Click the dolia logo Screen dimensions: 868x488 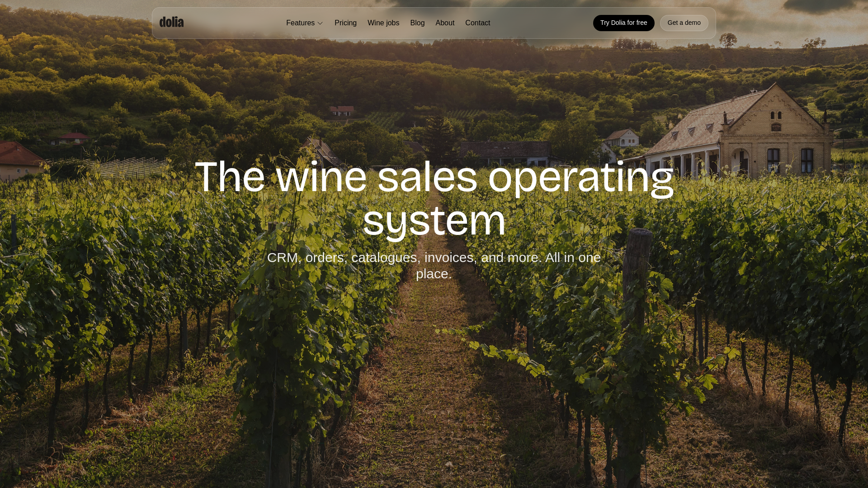coord(171,22)
